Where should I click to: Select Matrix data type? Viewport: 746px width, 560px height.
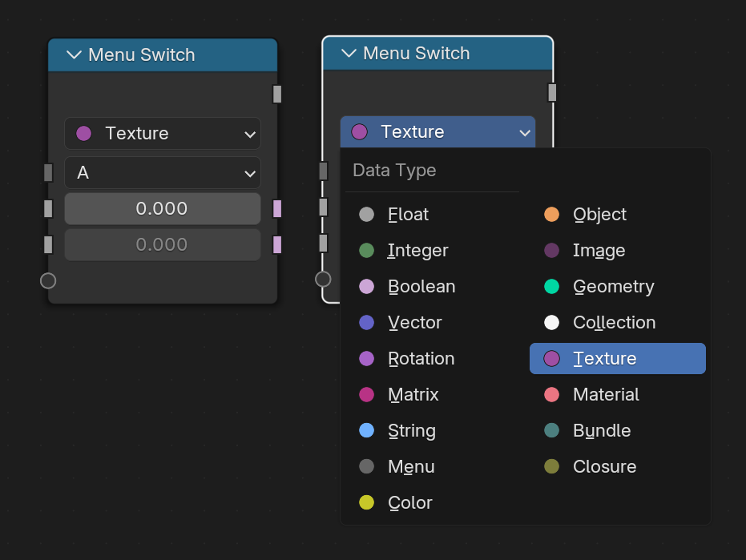pos(433,394)
